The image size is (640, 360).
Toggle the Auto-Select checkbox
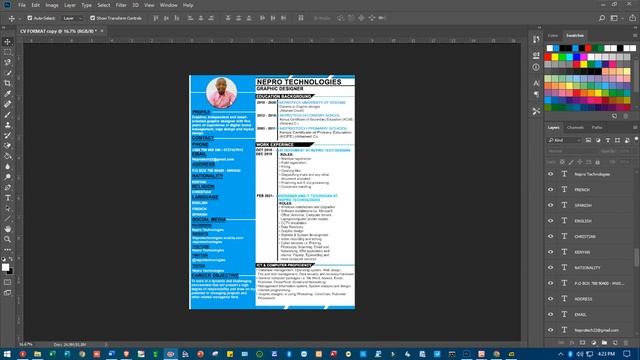tap(30, 18)
